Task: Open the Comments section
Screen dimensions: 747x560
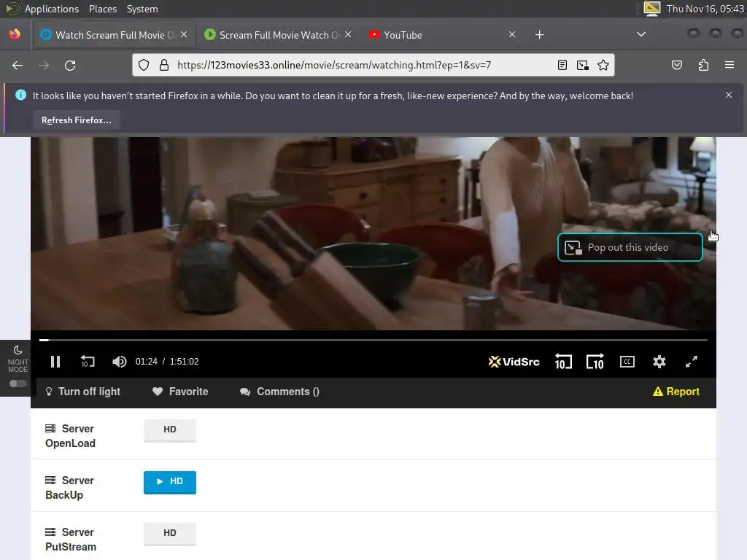Action: [x=279, y=392]
